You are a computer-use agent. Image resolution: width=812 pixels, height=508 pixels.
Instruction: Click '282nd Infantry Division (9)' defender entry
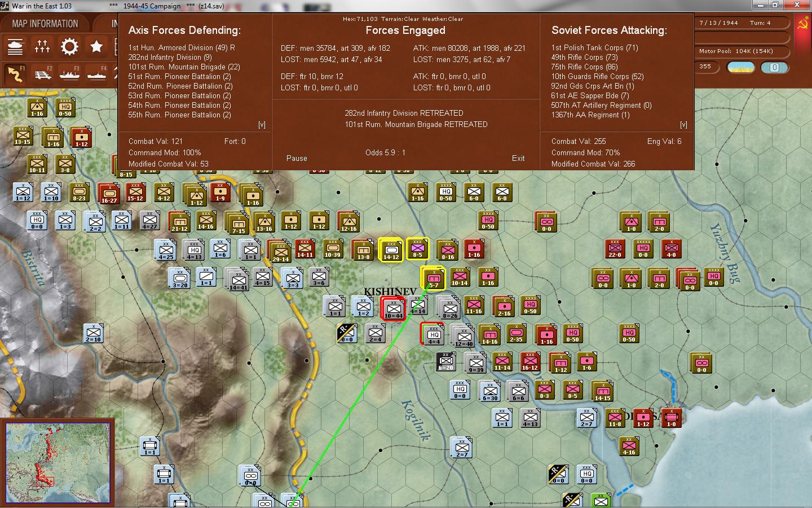point(170,58)
